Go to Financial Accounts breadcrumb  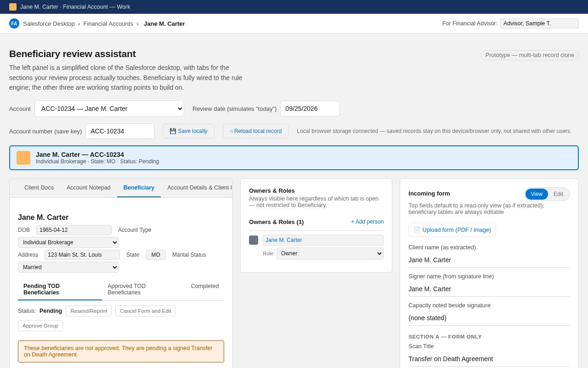click(108, 24)
